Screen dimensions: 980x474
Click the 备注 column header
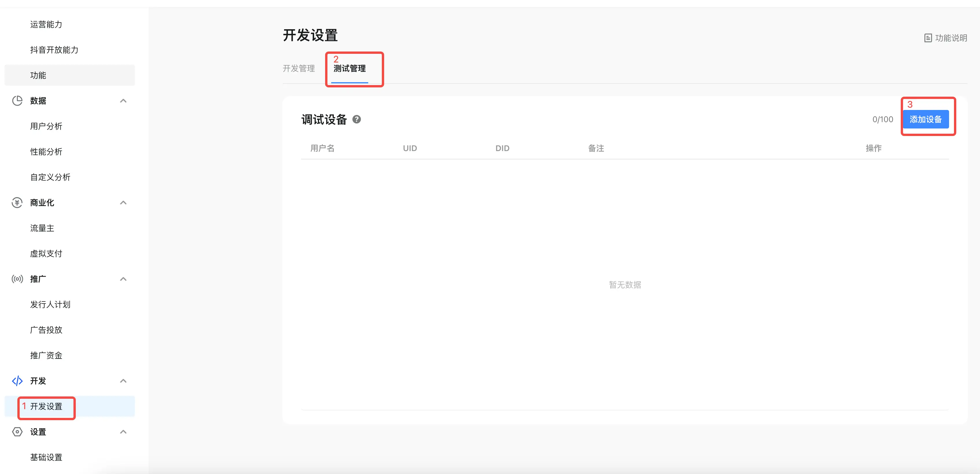pyautogui.click(x=596, y=148)
